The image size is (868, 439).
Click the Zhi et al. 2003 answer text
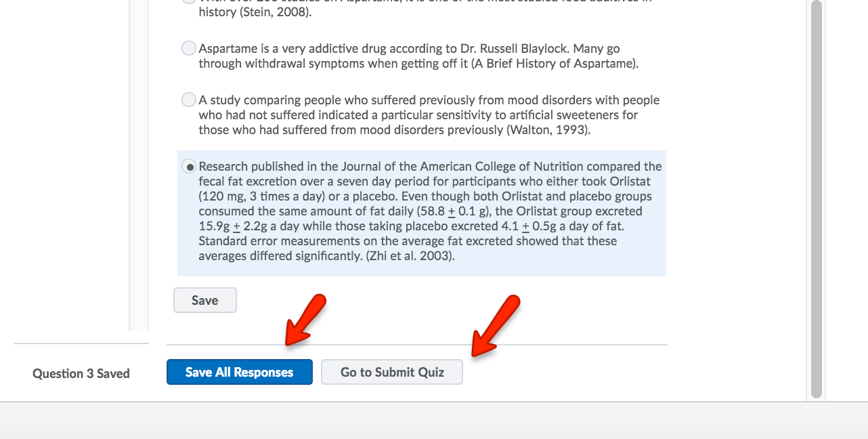coord(430,211)
